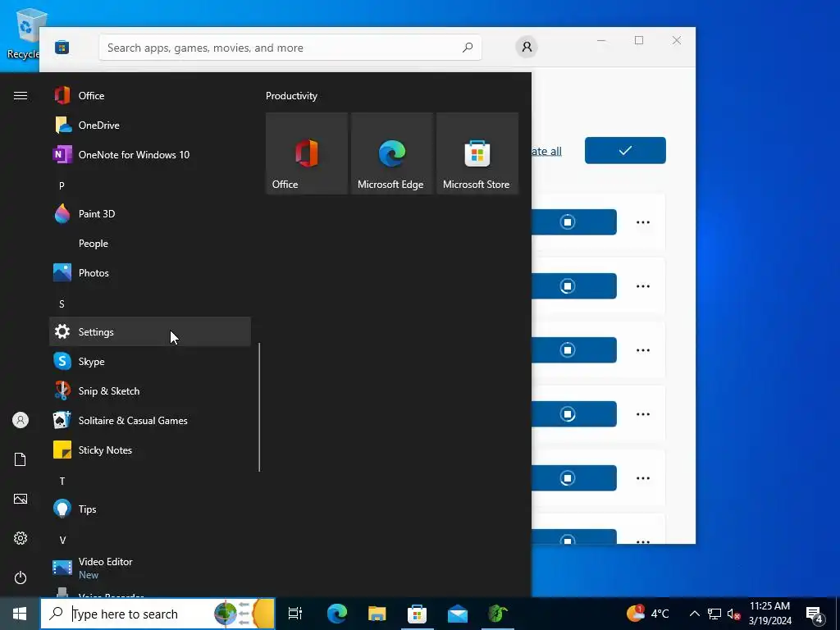840x630 pixels.
Task: Open more options for fourth Store item
Action: [643, 414]
